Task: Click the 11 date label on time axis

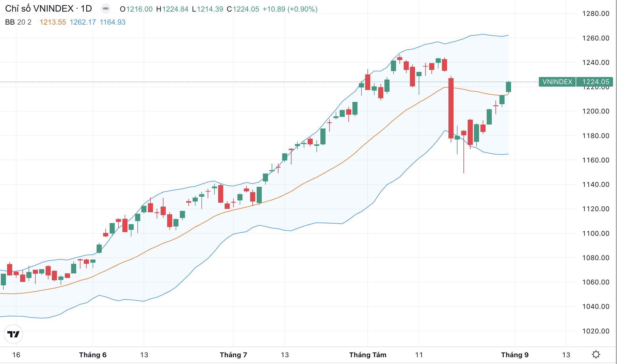Action: pyautogui.click(x=419, y=355)
